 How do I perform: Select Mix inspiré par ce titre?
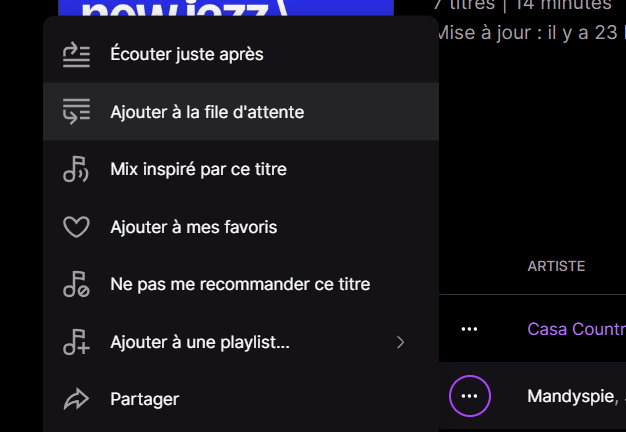pyautogui.click(x=198, y=169)
